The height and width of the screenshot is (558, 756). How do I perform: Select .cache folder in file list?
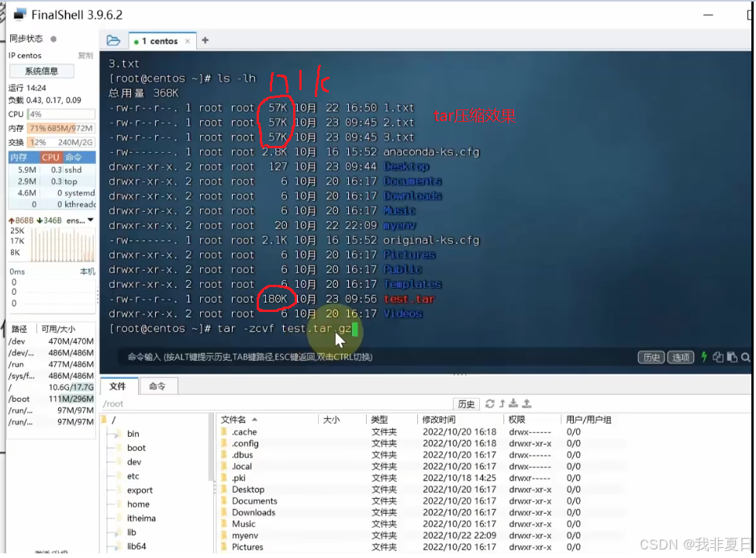244,432
